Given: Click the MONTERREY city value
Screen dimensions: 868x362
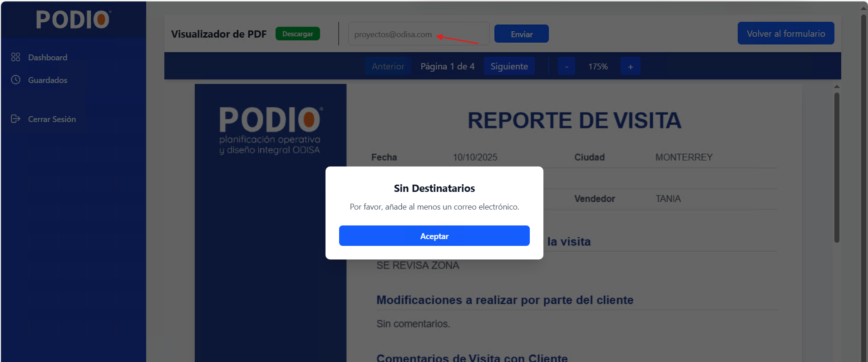Looking at the screenshot, I should point(684,157).
